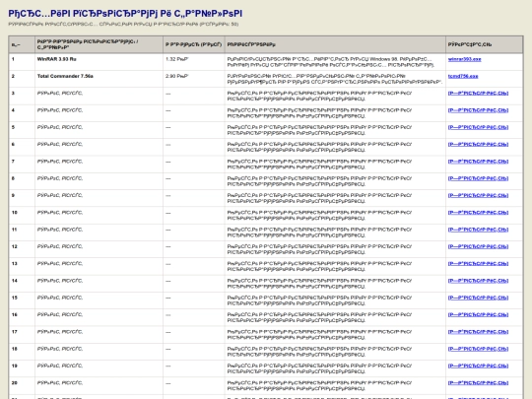The image size is (532, 399).
Task: Follow the bracketed link in row 5
Action: [478, 127]
